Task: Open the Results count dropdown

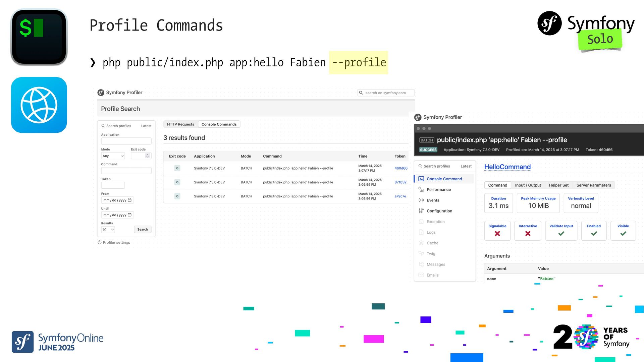Action: [108, 230]
